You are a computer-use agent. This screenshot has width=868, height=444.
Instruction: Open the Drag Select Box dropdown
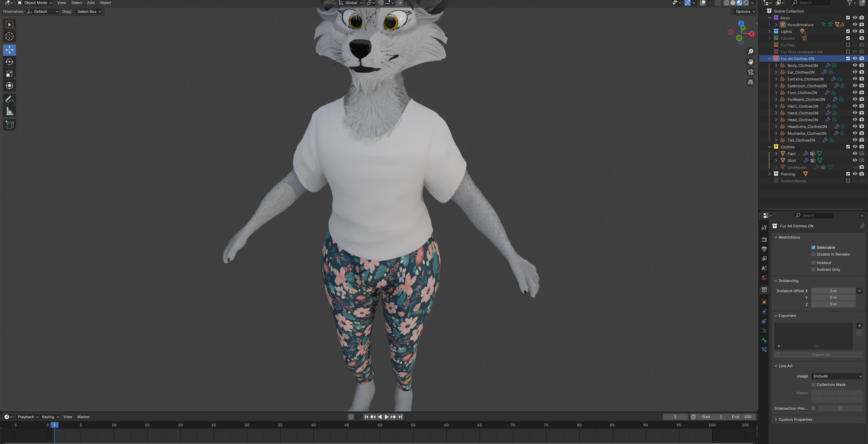point(89,12)
